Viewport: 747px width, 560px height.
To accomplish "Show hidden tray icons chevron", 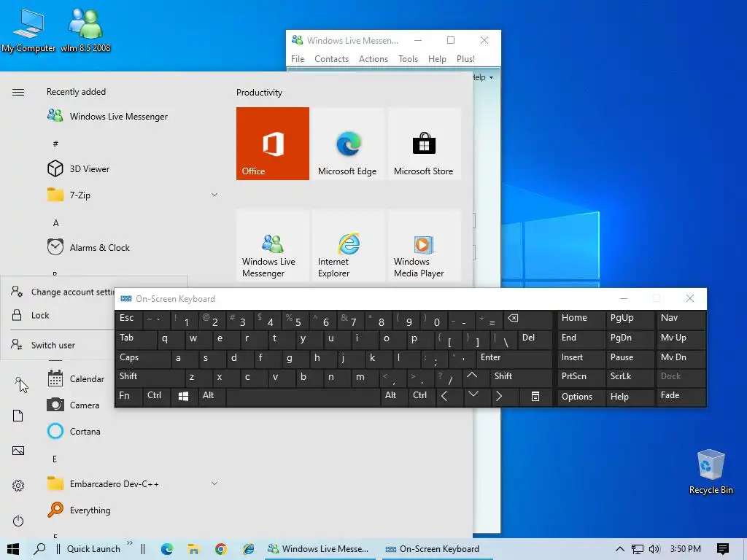I will click(x=620, y=549).
